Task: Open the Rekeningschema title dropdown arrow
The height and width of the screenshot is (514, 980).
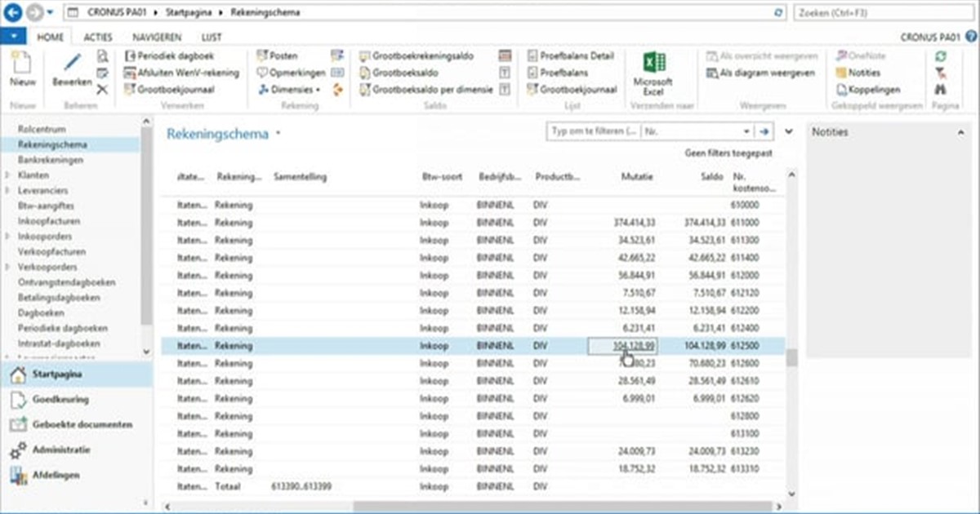Action: click(278, 131)
